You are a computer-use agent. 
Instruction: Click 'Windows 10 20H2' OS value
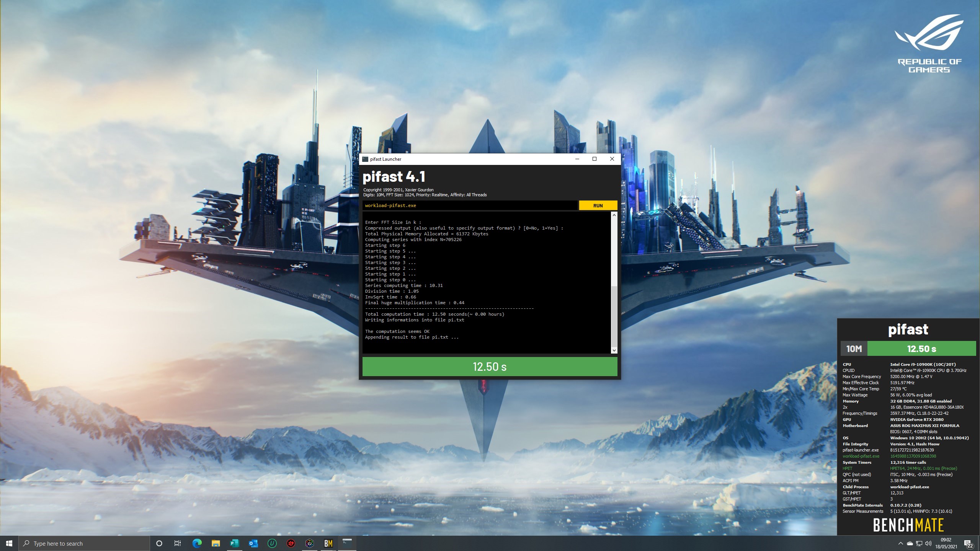click(929, 438)
